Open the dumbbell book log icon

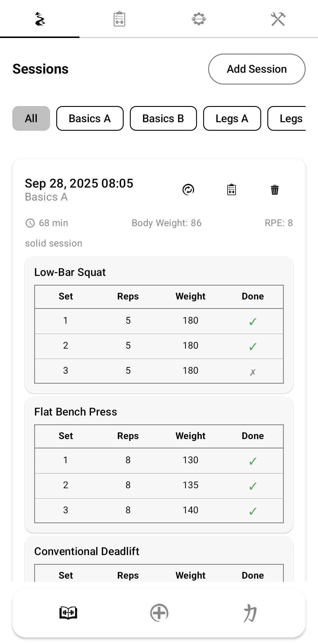pyautogui.click(x=68, y=613)
